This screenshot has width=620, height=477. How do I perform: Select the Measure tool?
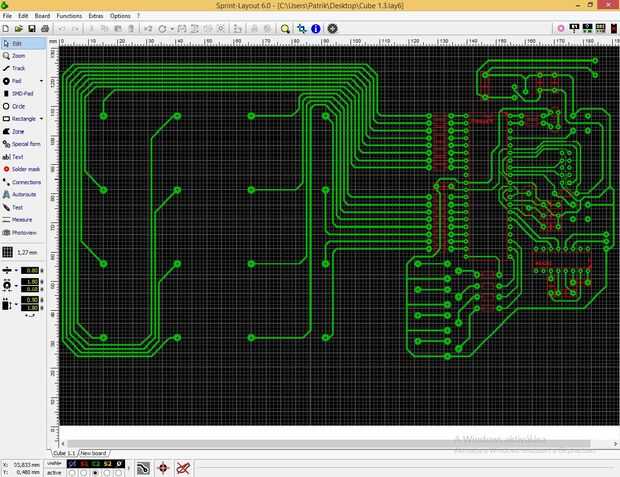click(x=23, y=220)
